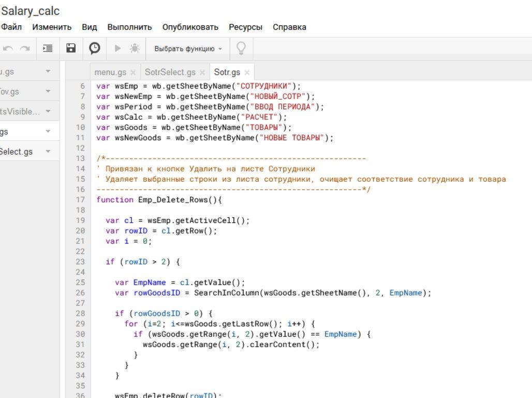Click clearContent call on line 31
This screenshot has height=398, width=532.
277,345
